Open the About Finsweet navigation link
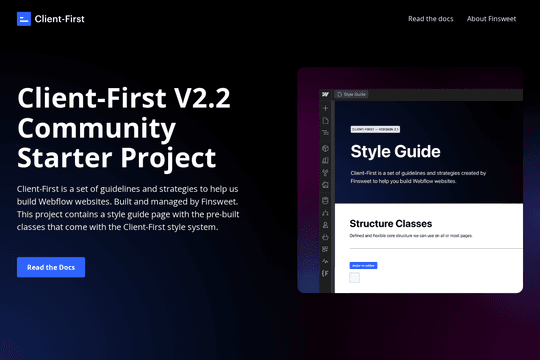This screenshot has height=360, width=540. (491, 19)
